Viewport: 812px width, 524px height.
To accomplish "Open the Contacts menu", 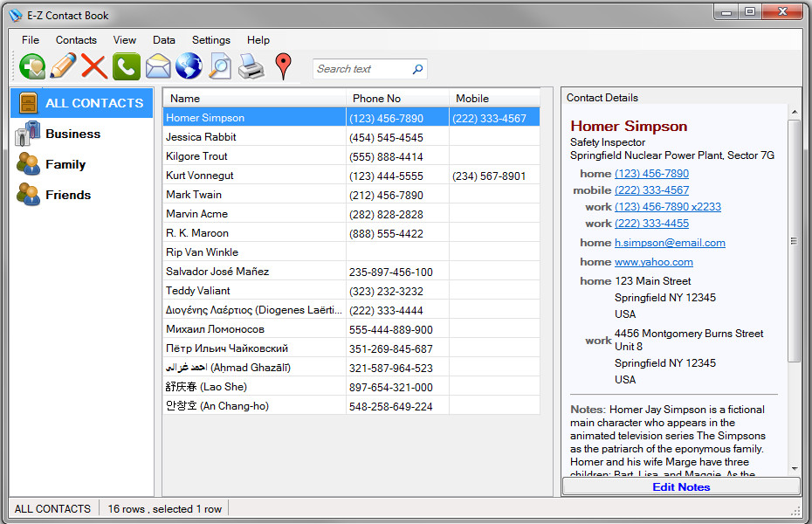I will click(76, 40).
